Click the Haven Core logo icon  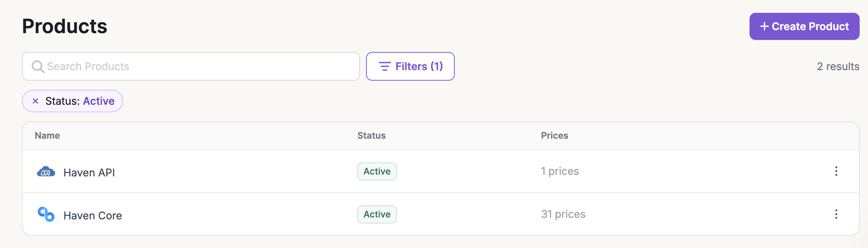coord(46,214)
